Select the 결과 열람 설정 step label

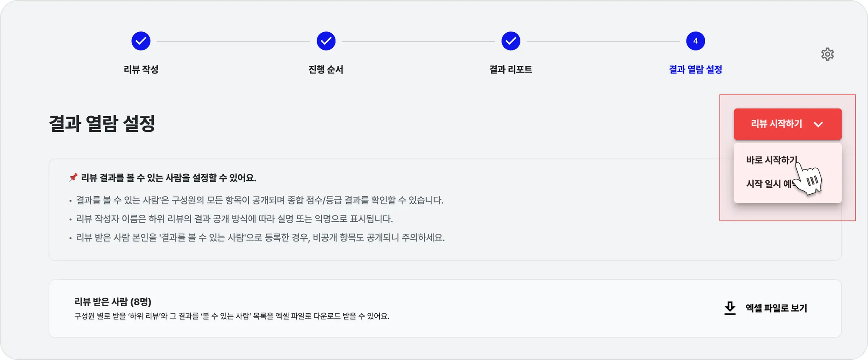(x=696, y=70)
